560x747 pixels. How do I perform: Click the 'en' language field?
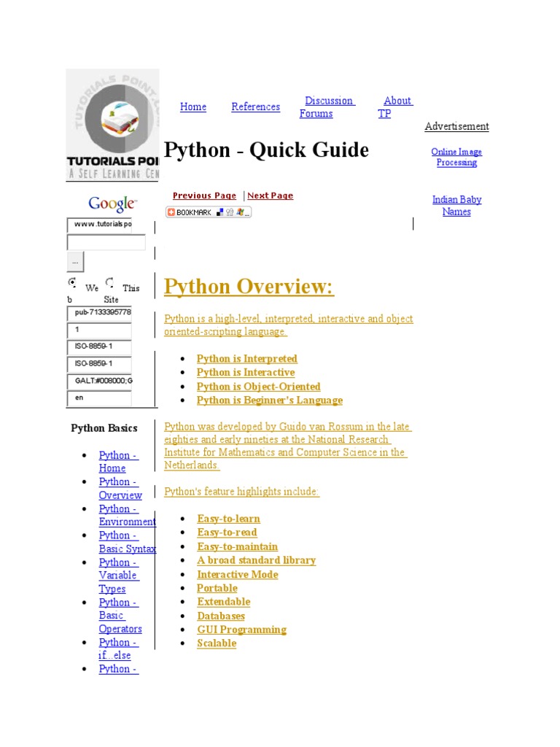pyautogui.click(x=99, y=398)
